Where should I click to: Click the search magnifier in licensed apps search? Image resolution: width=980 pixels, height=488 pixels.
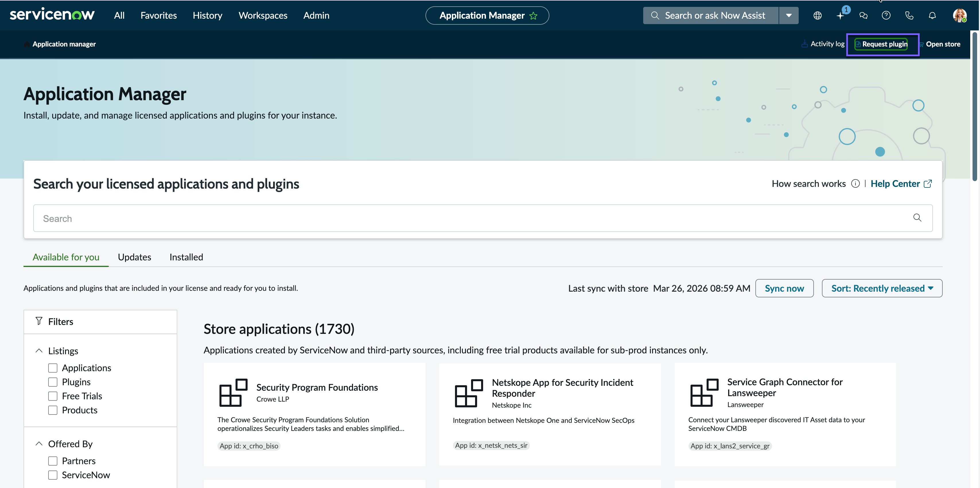[x=917, y=217]
